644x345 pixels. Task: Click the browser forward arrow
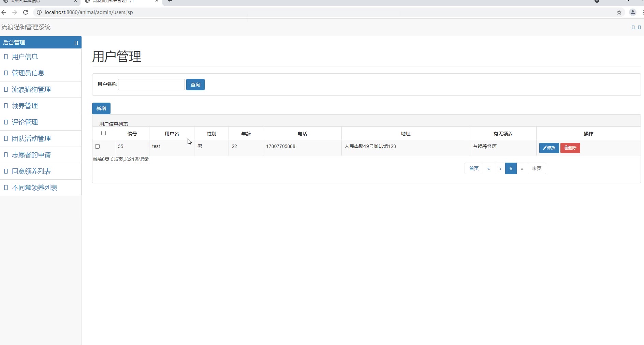point(15,12)
